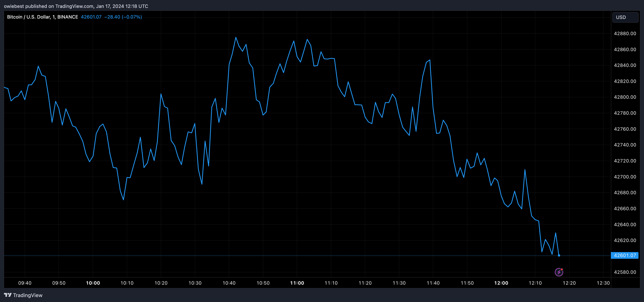The width and height of the screenshot is (644, 302).
Task: Click the 10:50 time axis label
Action: tap(263, 283)
